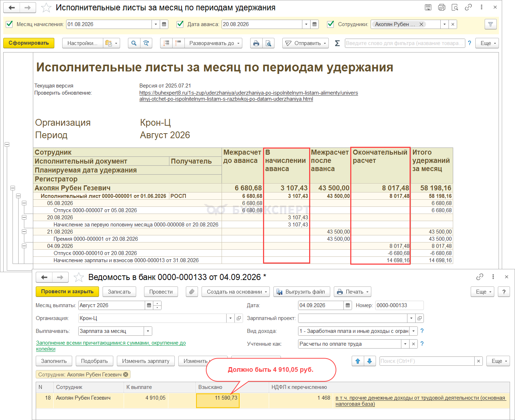Screen dimensions: 515x420
Task: Toggle the Сотрудники checkbox
Action: pos(331,24)
